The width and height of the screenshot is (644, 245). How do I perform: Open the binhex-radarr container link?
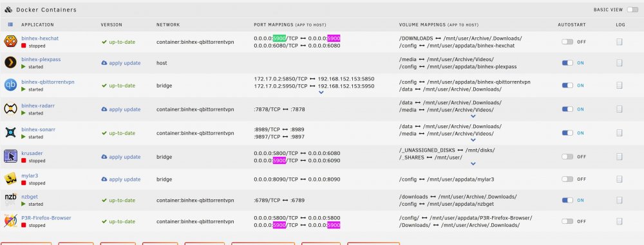pyautogui.click(x=38, y=105)
